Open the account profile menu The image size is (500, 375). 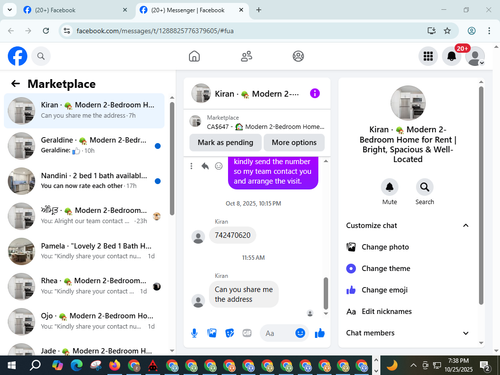pyautogui.click(x=475, y=56)
